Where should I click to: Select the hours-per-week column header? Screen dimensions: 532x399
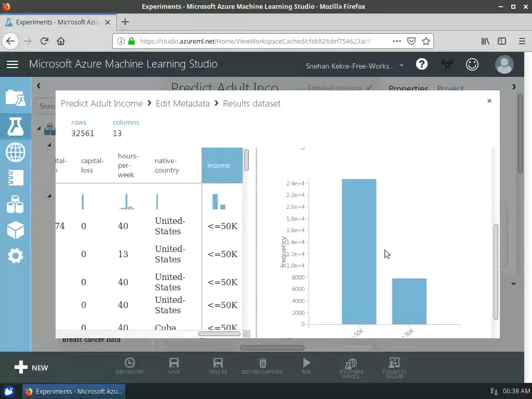pyautogui.click(x=128, y=165)
